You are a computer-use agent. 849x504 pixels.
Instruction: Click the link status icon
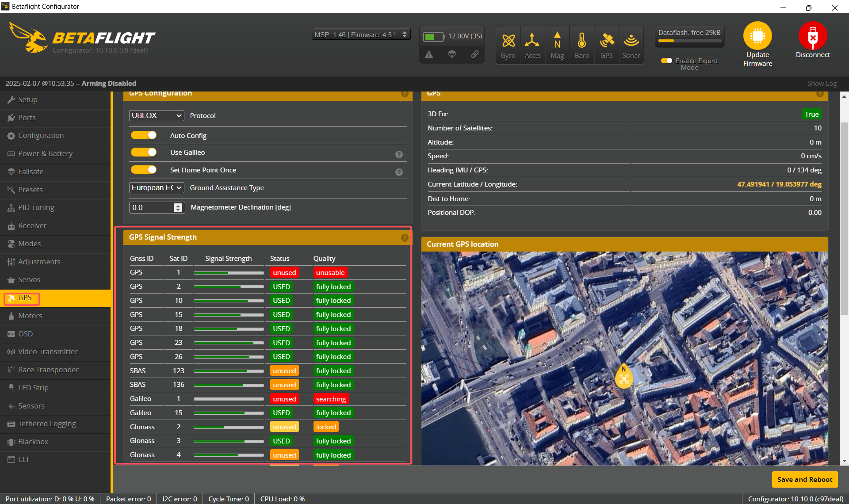point(474,54)
